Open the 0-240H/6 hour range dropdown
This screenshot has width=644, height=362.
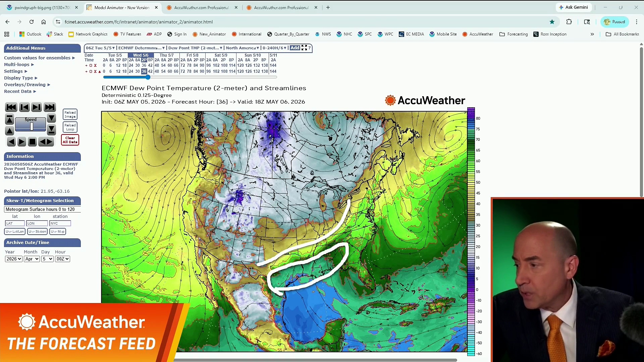[274, 48]
